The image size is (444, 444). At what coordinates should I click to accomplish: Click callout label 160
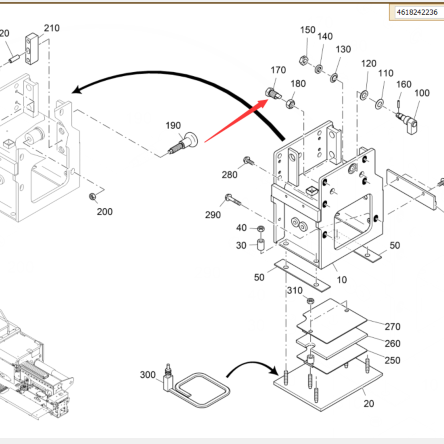[x=404, y=84]
